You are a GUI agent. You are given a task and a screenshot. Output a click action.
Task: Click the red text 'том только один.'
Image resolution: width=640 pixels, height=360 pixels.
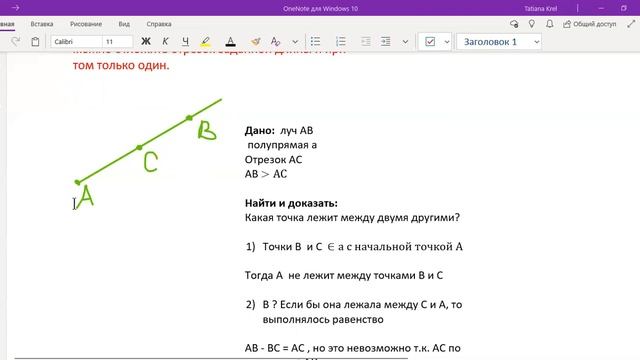pyautogui.click(x=121, y=65)
